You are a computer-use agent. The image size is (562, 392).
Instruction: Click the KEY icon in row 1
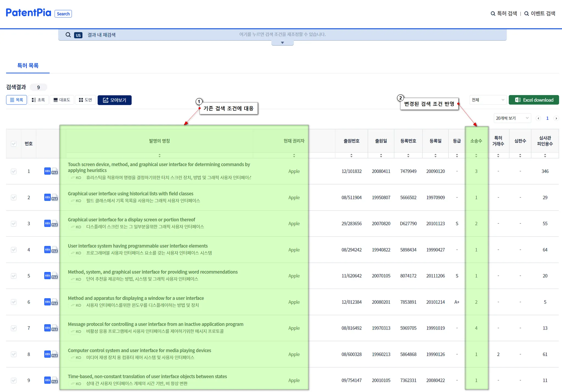[47, 171]
